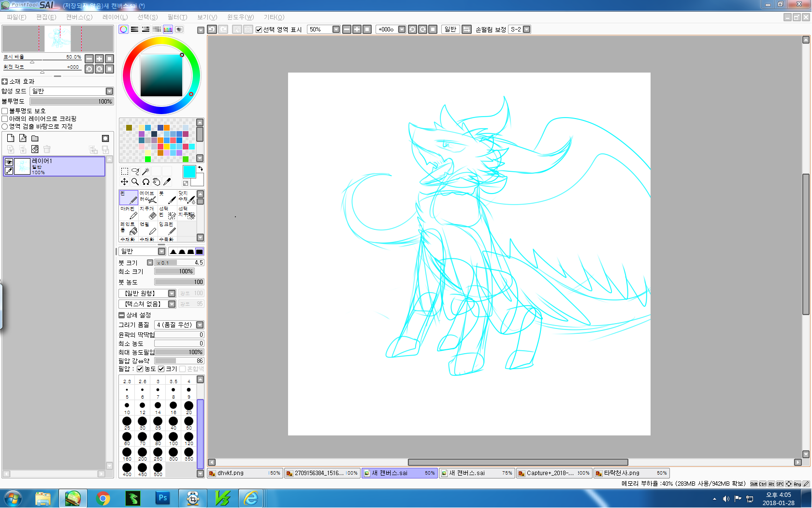Adjust the 불투명도 layer opacity slider
The height and width of the screenshot is (508, 812).
(72, 102)
